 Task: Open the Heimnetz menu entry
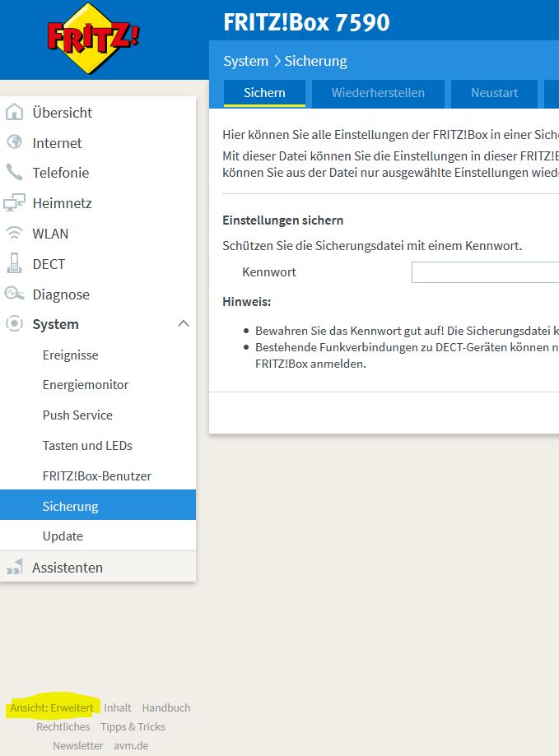(98, 203)
